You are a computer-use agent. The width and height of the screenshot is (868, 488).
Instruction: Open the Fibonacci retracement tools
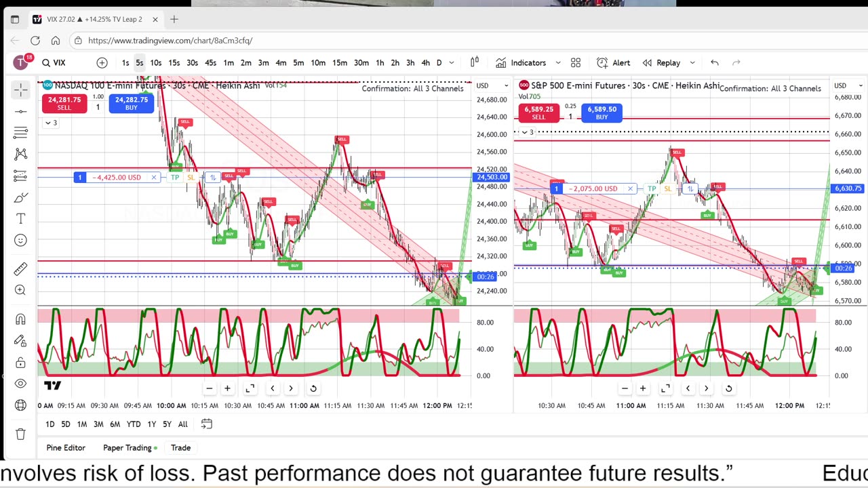click(x=20, y=133)
